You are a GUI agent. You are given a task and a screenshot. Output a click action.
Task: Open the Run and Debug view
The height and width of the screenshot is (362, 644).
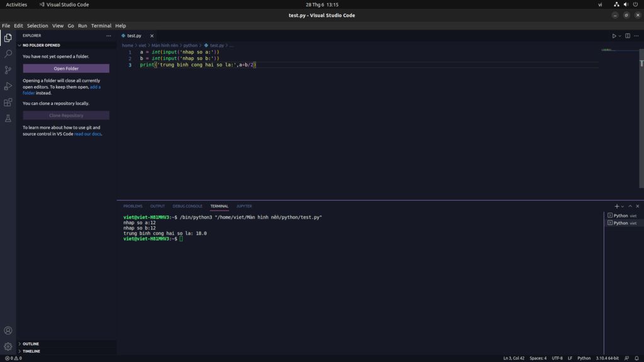point(8,86)
